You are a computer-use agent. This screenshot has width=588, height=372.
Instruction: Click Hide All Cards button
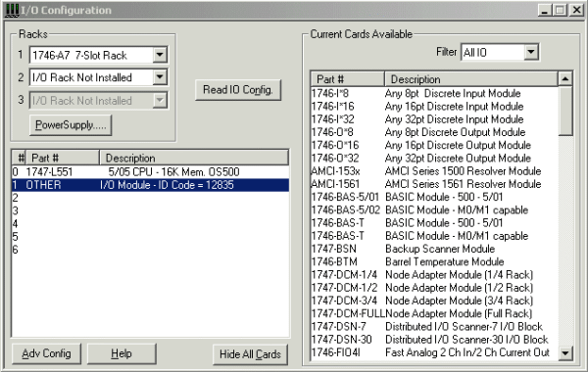pyautogui.click(x=250, y=354)
